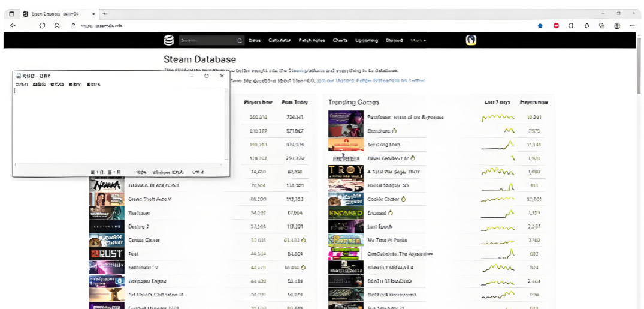
Task: Click inside the Notepad text area
Action: (x=120, y=126)
